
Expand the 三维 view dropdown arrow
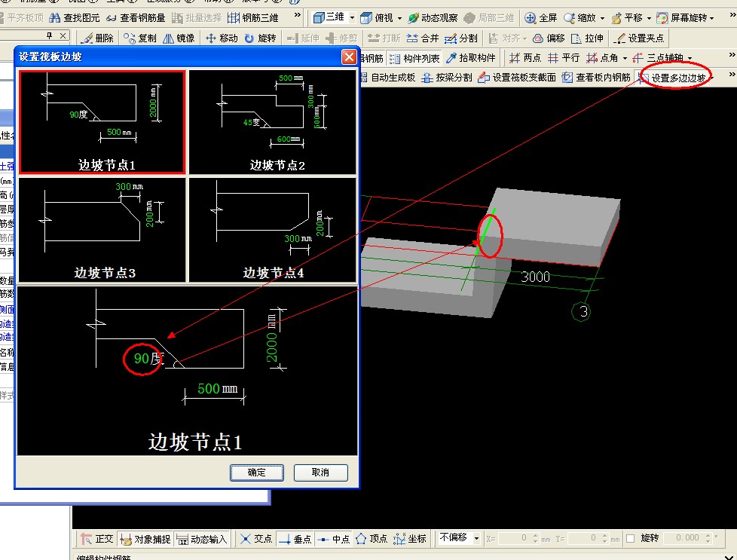point(352,18)
